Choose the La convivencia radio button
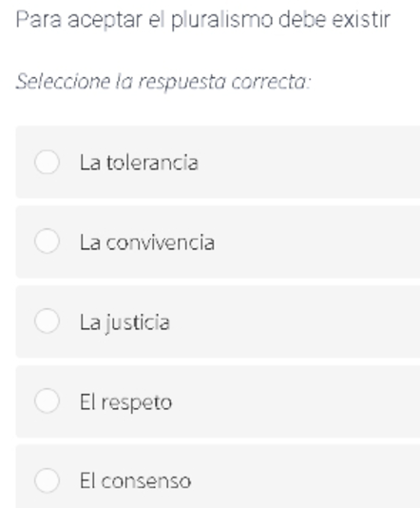 point(47,241)
